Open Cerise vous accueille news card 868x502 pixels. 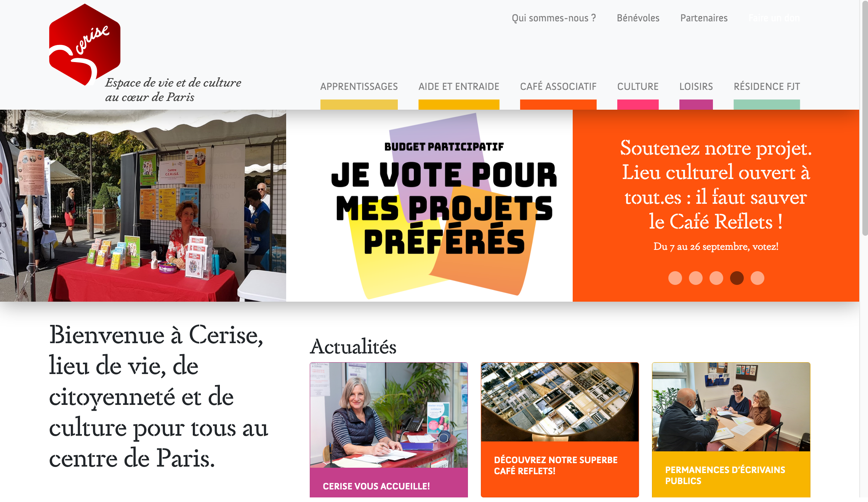pos(389,430)
